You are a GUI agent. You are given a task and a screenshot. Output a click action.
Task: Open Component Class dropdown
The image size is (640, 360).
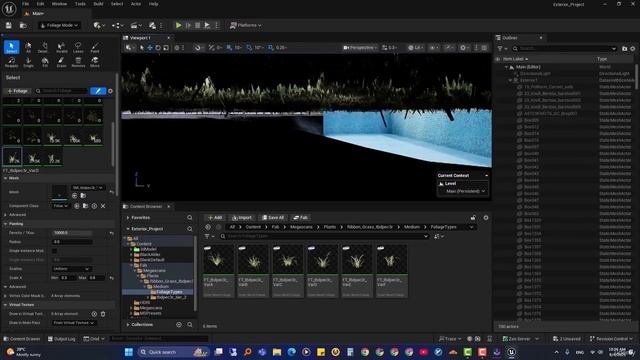[x=61, y=206]
